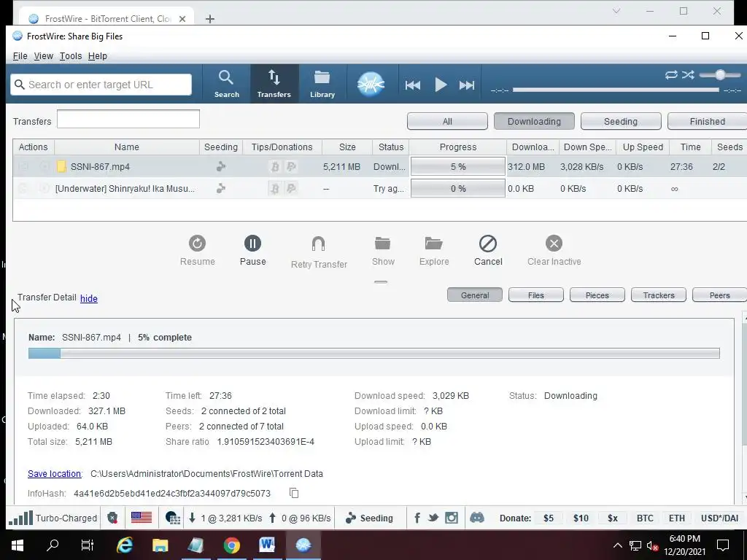The width and height of the screenshot is (747, 560).
Task: Click bitcoin tip icon for SSNI-867.mp4
Action: click(275, 167)
